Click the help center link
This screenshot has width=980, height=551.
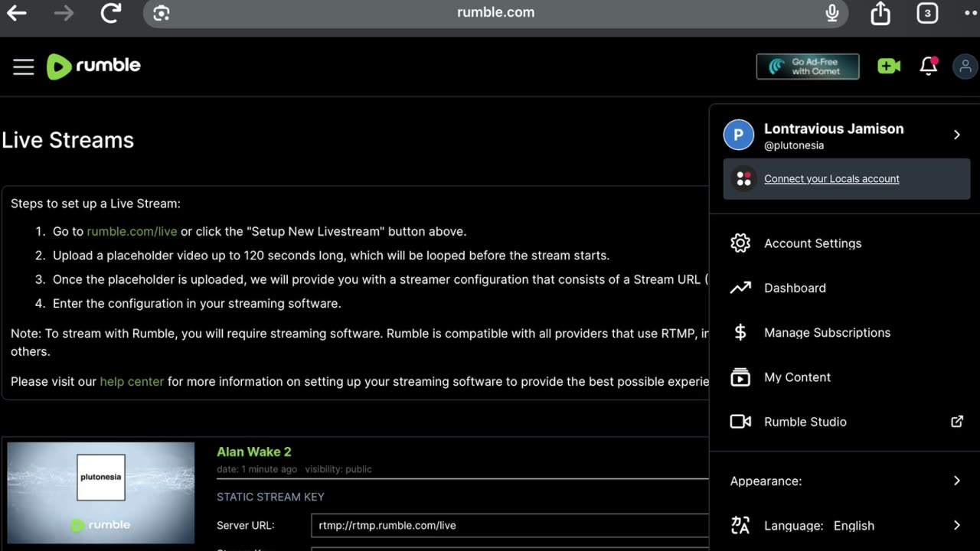pos(132,381)
